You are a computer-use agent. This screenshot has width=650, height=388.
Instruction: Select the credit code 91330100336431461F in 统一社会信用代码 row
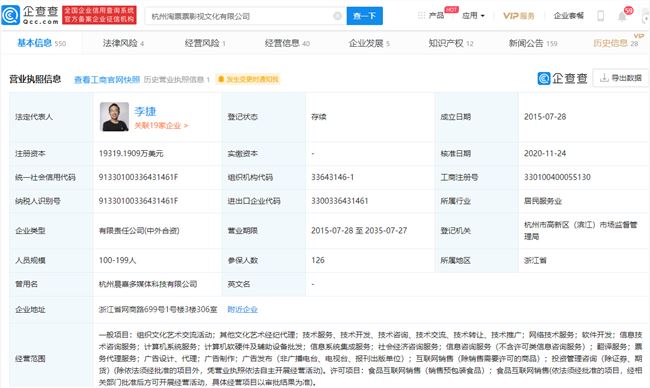point(138,177)
